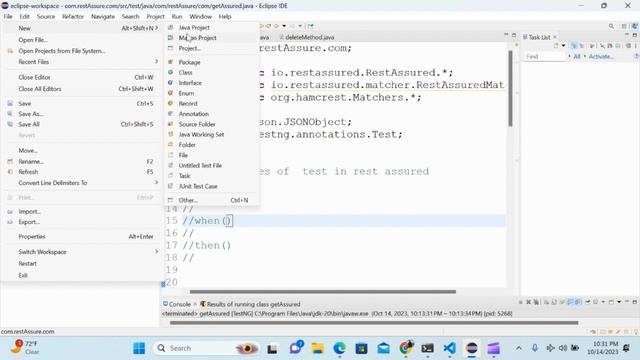Expand the Recent Files submenu
640x360 pixels.
pyautogui.click(x=156, y=62)
